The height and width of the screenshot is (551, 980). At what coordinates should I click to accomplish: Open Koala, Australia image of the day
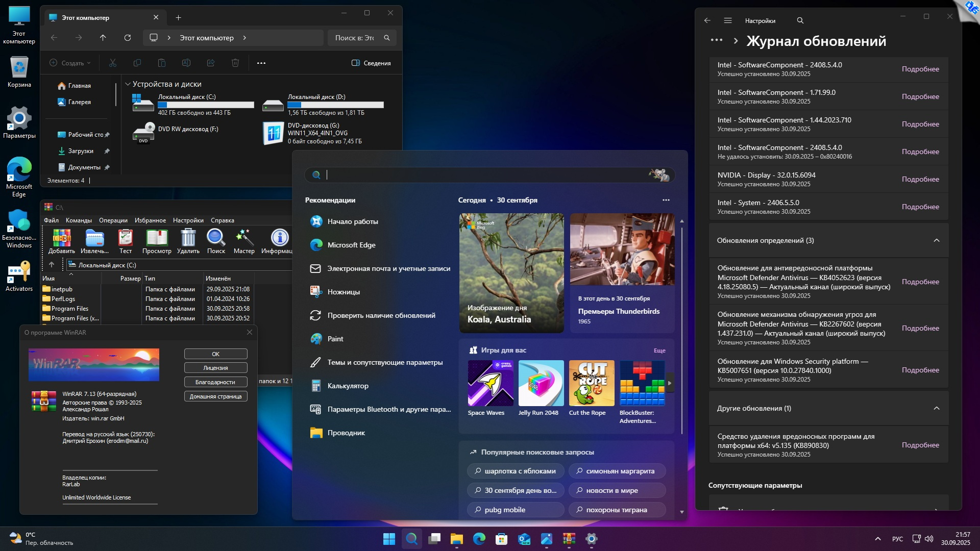click(x=511, y=273)
